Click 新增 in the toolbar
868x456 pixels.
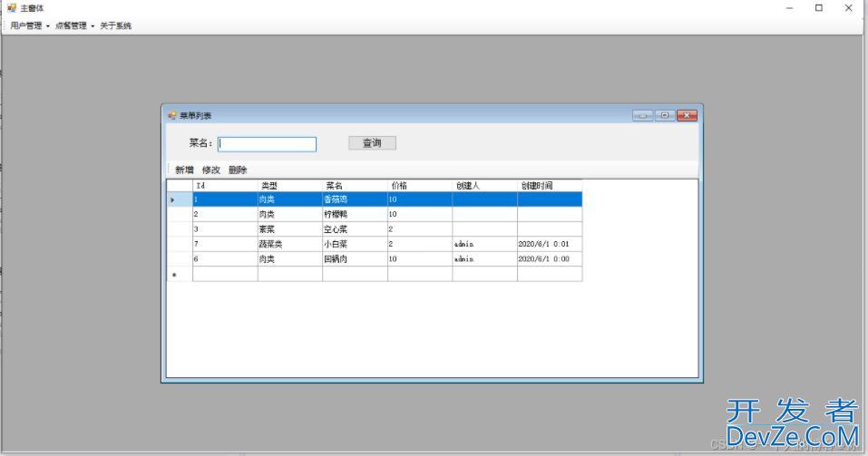[184, 170]
